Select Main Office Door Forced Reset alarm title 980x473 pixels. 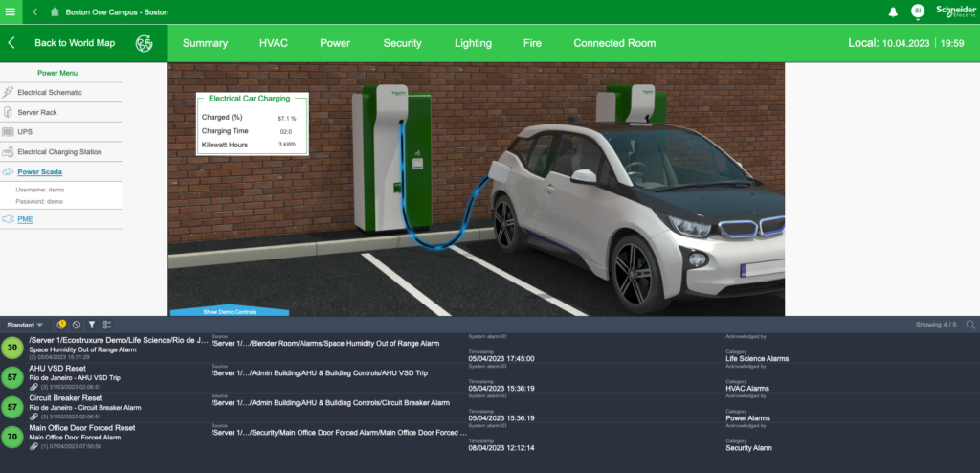click(x=82, y=428)
